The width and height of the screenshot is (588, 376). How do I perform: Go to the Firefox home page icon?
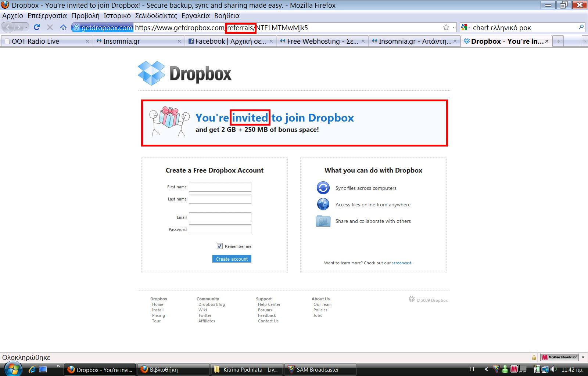tap(63, 27)
